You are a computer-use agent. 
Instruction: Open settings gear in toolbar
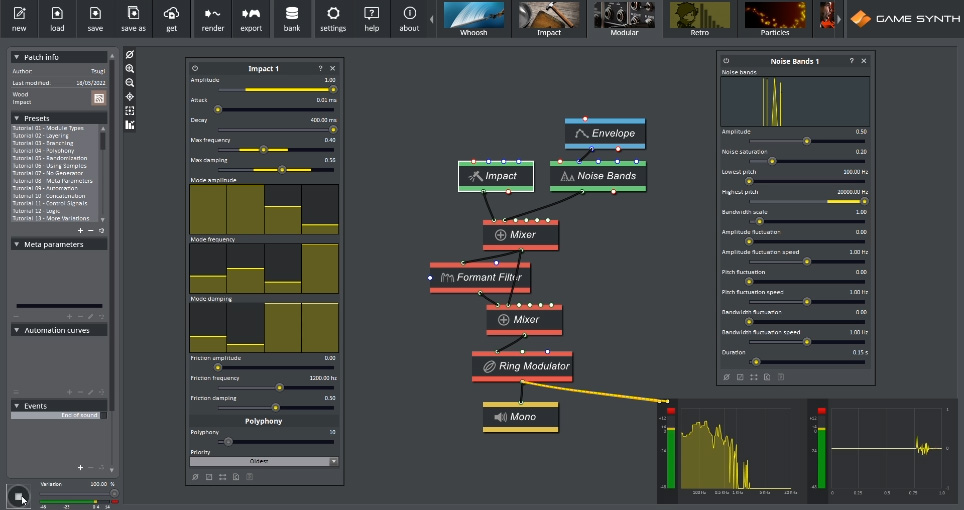pyautogui.click(x=333, y=18)
